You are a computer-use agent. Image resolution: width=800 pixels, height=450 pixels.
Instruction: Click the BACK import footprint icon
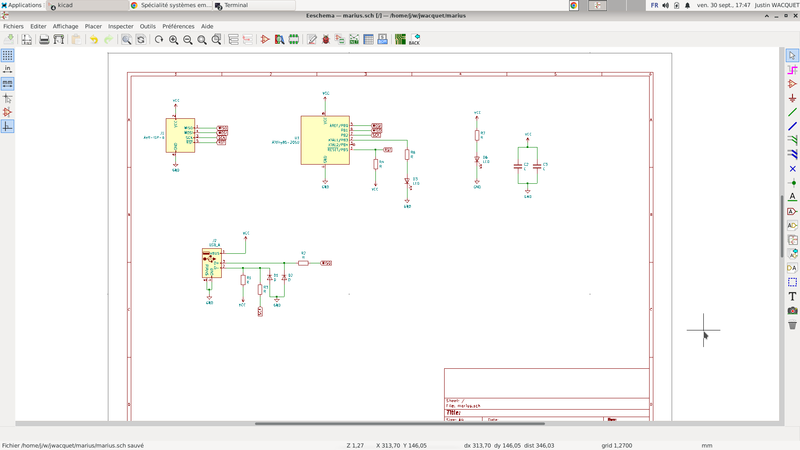(x=414, y=40)
